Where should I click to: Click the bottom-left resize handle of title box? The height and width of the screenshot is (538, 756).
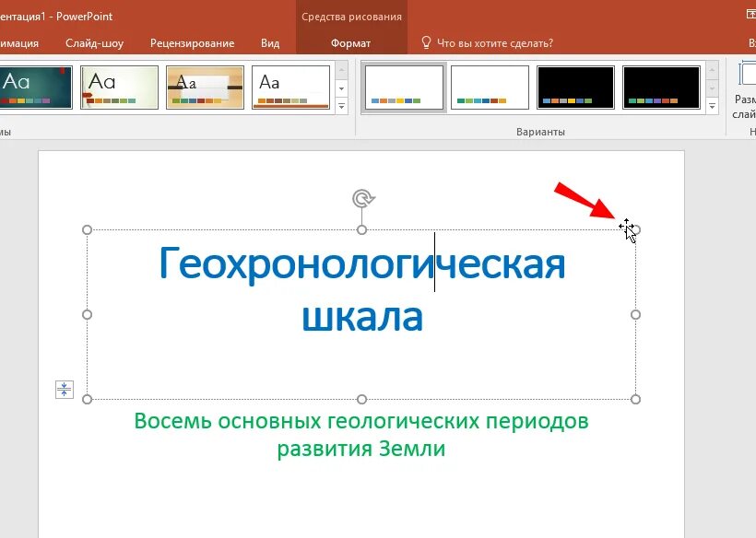pyautogui.click(x=88, y=399)
